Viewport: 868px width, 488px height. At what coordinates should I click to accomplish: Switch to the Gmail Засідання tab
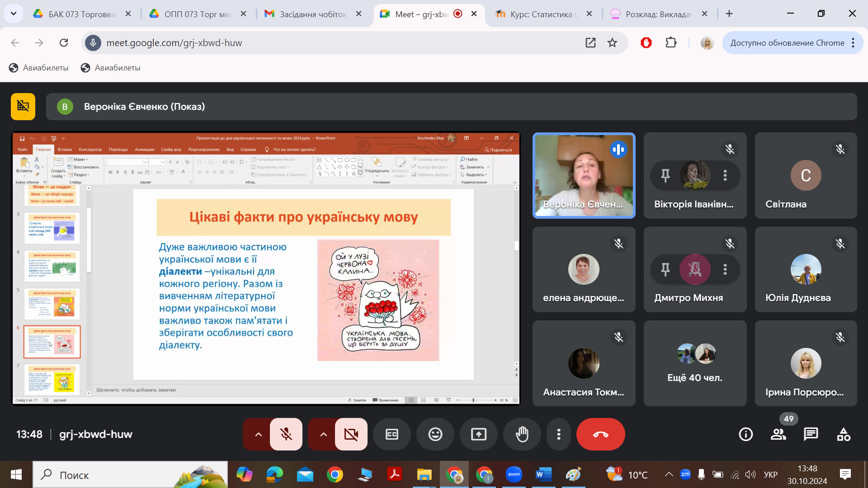click(x=312, y=14)
